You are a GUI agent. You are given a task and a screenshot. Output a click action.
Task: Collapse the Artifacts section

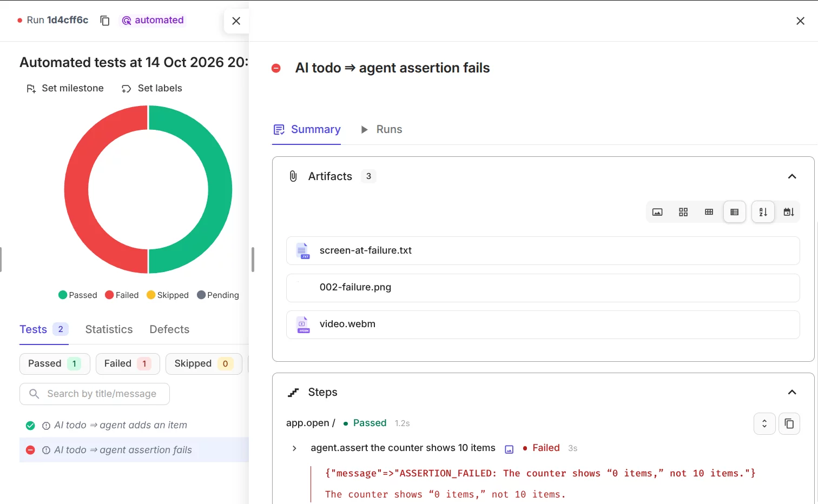(792, 176)
